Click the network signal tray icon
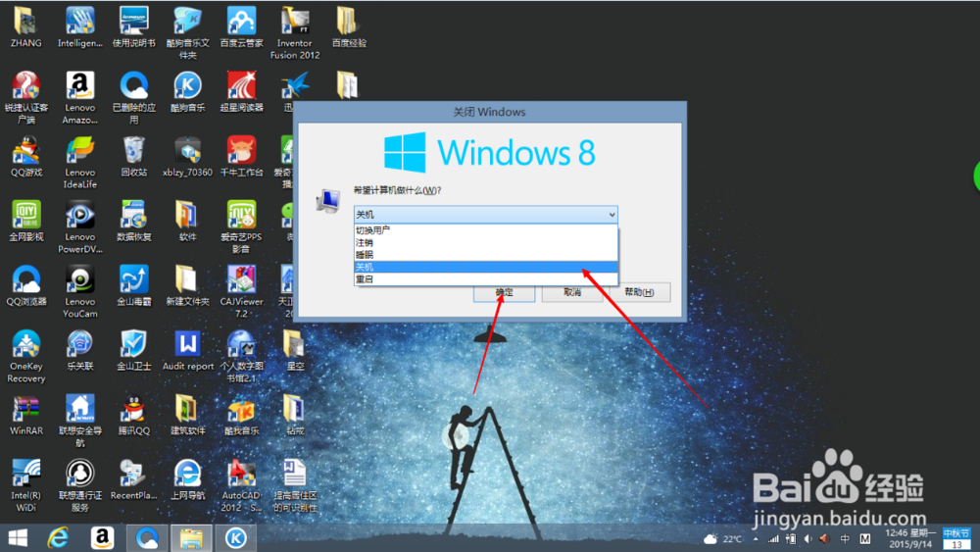 click(x=773, y=538)
